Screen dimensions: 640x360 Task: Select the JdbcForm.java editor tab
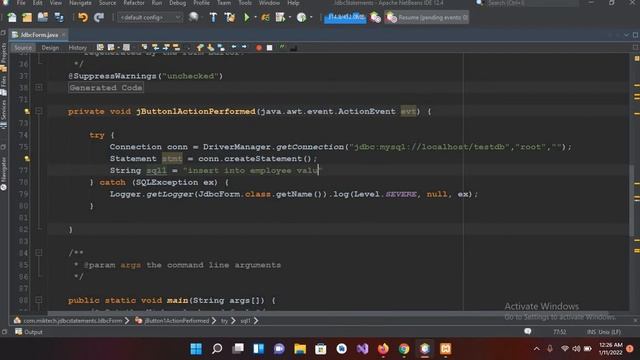coord(39,35)
